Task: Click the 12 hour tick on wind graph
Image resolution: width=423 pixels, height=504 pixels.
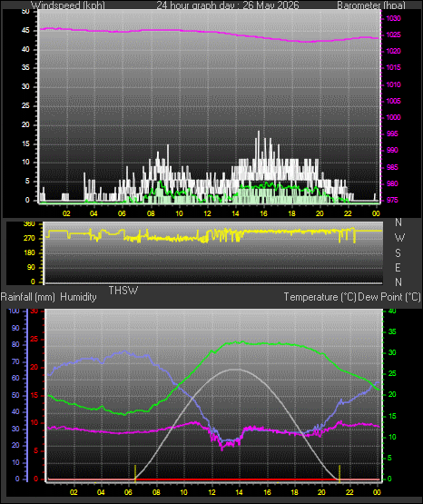Action: pos(207,213)
